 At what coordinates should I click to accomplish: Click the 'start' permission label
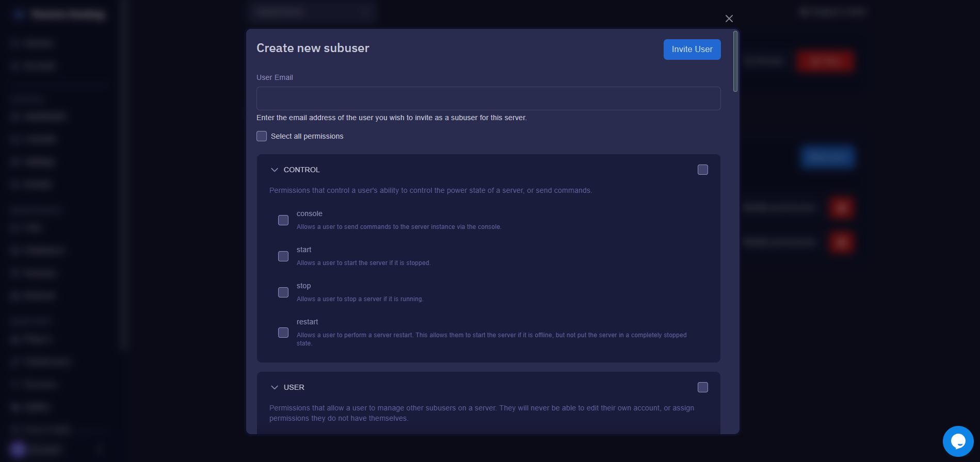click(304, 250)
